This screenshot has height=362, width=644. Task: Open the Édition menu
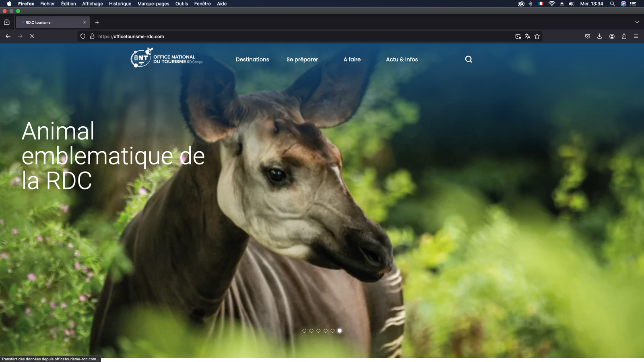tap(68, 4)
